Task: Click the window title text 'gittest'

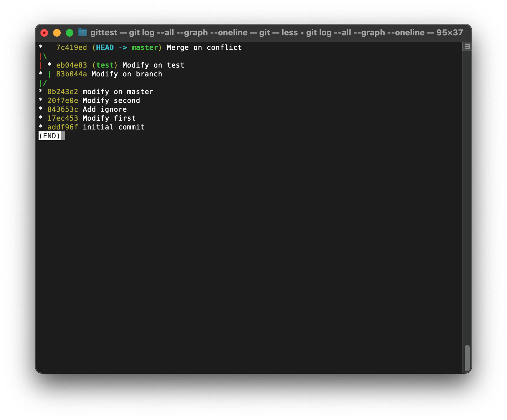Action: click(x=104, y=33)
